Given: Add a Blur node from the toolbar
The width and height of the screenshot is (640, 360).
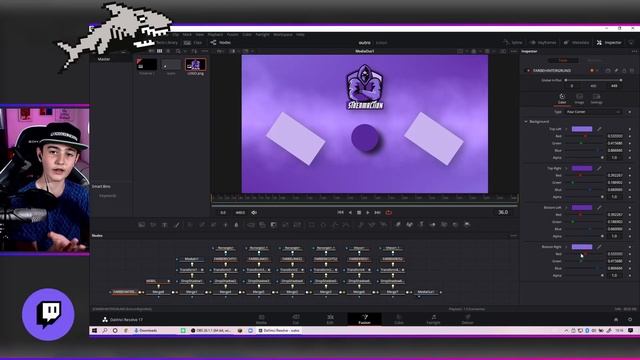Looking at the screenshot, I should click(x=237, y=224).
